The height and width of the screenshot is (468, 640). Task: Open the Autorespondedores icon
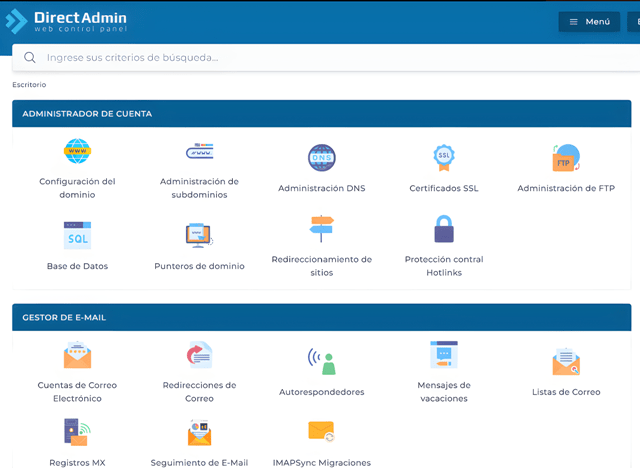[x=322, y=361]
